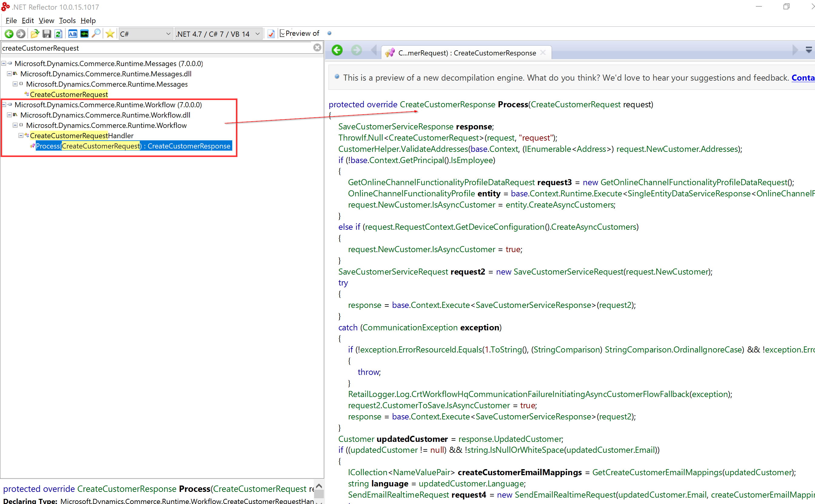Toggle the Preview of checkbox
815x504 pixels.
[282, 33]
